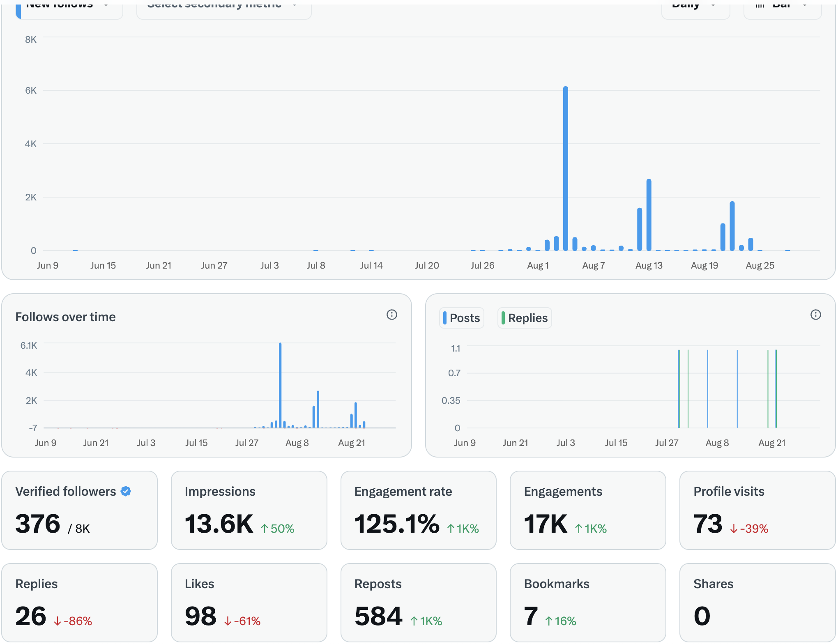Image resolution: width=838 pixels, height=644 pixels.
Task: Toggle the Replies series in legend
Action: pos(525,318)
